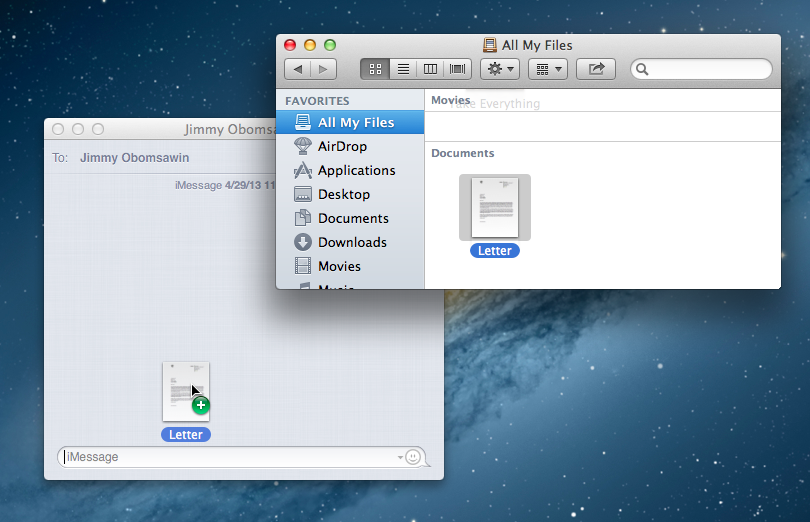
Task: Click the Documents group header
Action: tap(463, 153)
